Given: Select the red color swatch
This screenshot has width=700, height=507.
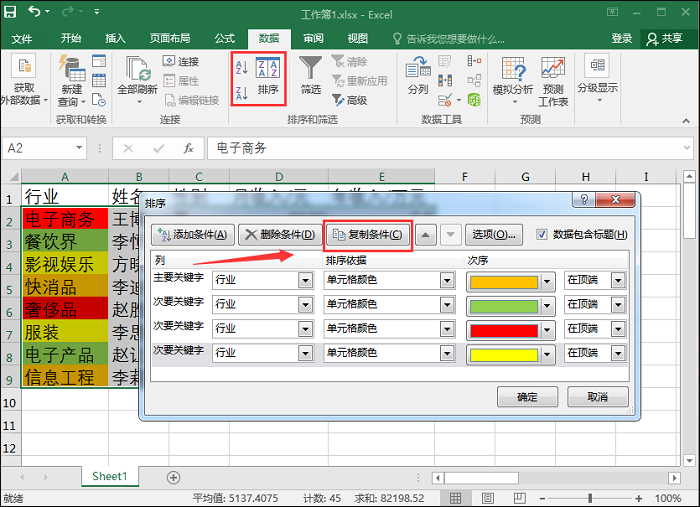Looking at the screenshot, I should click(x=504, y=331).
